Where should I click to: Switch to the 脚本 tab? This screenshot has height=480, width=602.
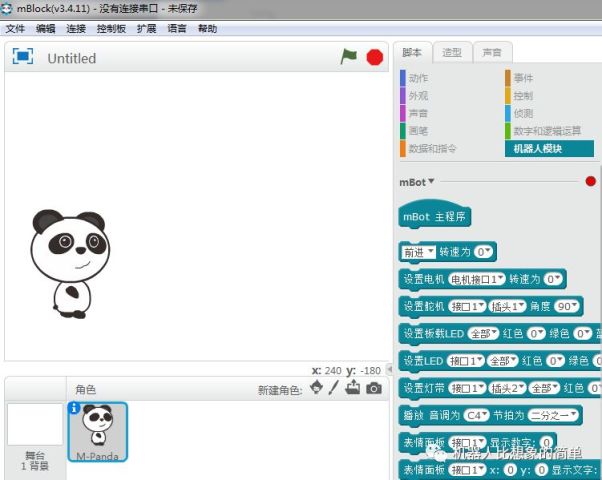(x=412, y=53)
